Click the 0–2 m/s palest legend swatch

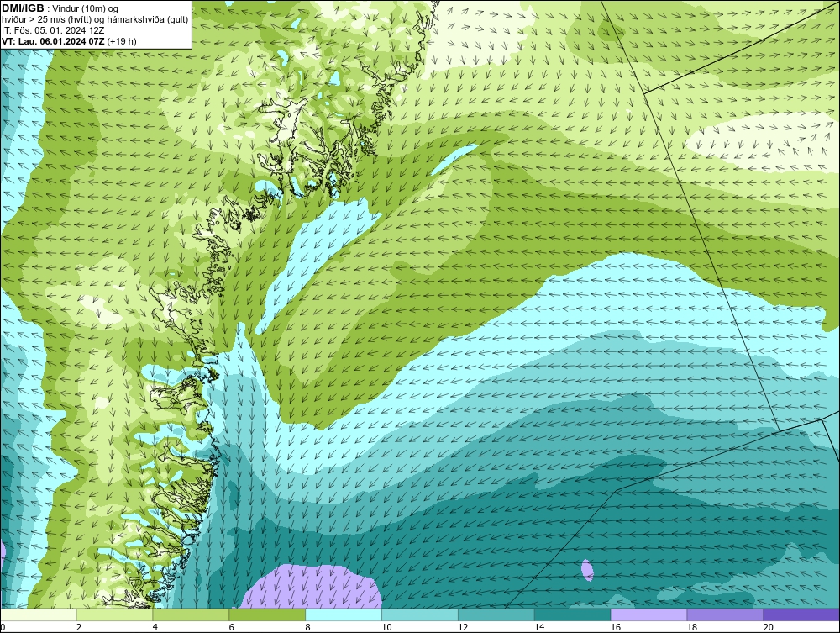coord(39,615)
